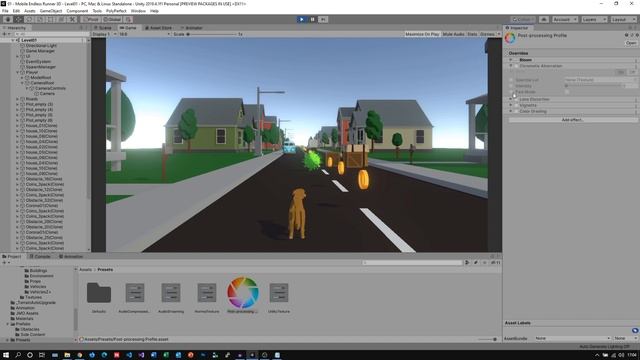This screenshot has height=360, width=640.
Task: Adjust the Chromatic Aberration Intensity slider
Action: point(595,86)
